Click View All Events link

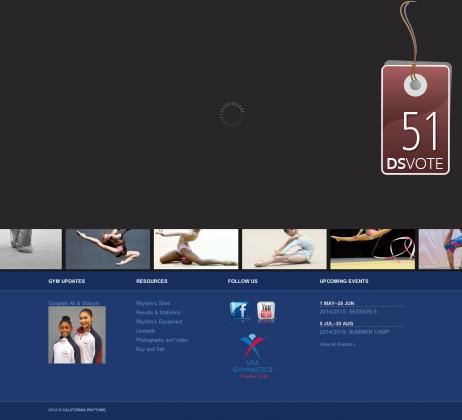[337, 344]
